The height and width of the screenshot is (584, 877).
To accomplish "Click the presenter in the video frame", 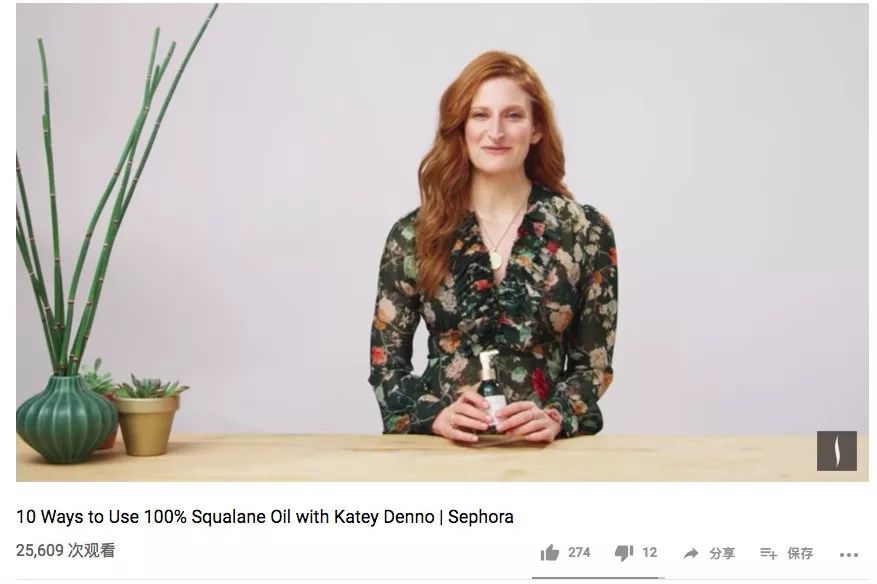I will 495,252.
